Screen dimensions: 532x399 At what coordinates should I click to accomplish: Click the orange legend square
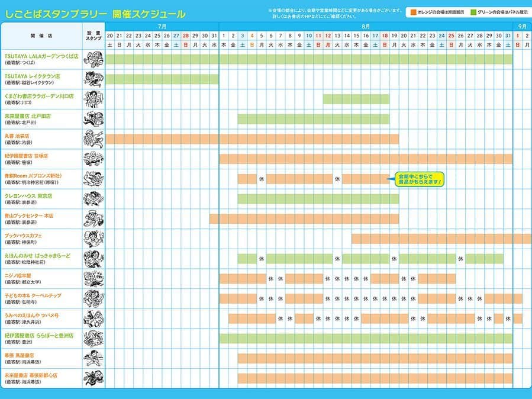pos(413,12)
